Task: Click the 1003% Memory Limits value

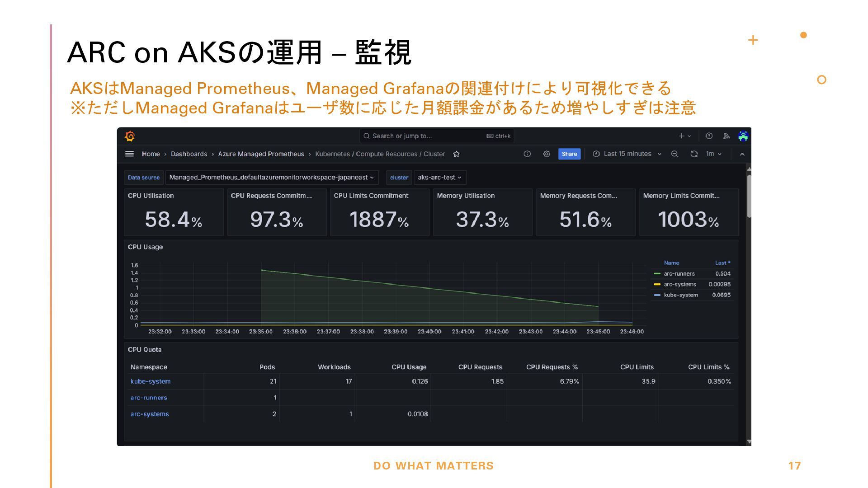Action: (689, 220)
